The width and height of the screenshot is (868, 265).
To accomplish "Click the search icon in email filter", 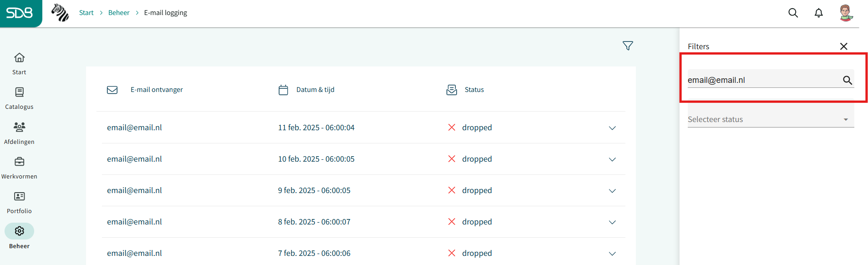I will pyautogui.click(x=847, y=80).
